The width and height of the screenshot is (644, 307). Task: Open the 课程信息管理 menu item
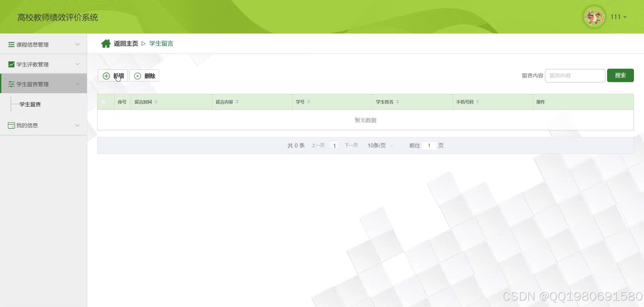[44, 44]
